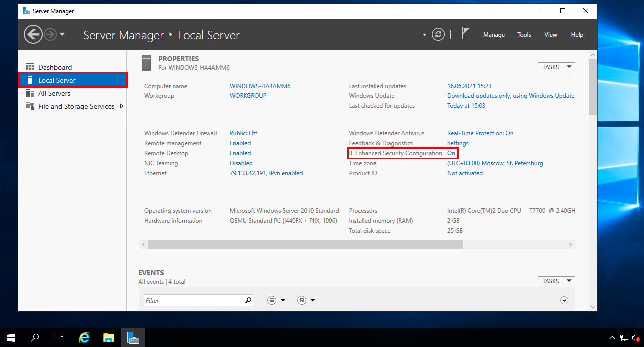The width and height of the screenshot is (644, 347).
Task: Click Today at 15:03 link
Action: point(466,106)
